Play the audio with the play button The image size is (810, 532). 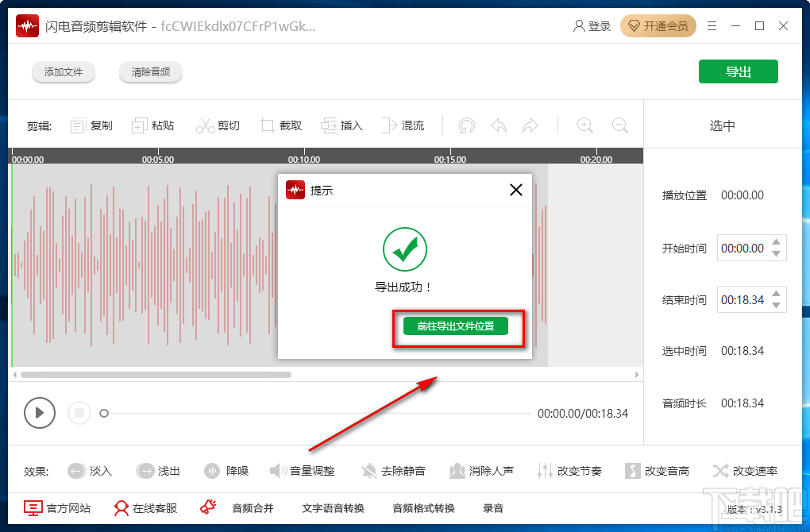click(39, 413)
